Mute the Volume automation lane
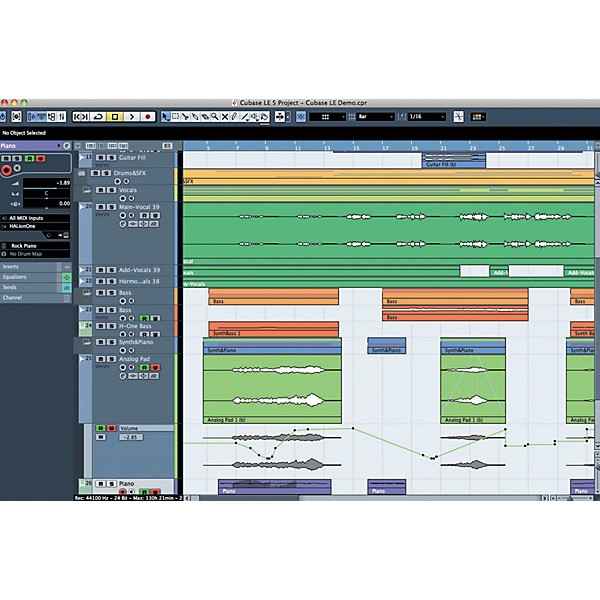Screen dimensions: 600x600 pos(101,437)
